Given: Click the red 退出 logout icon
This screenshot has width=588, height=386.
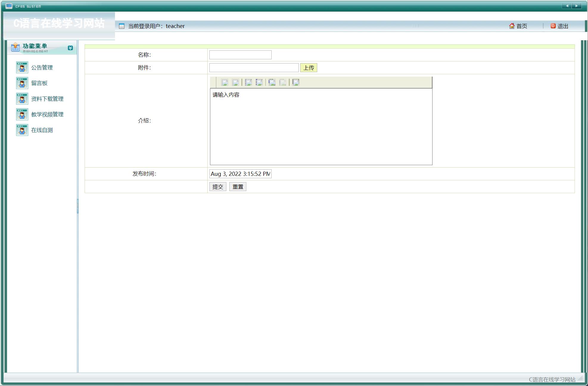Looking at the screenshot, I should pyautogui.click(x=553, y=26).
